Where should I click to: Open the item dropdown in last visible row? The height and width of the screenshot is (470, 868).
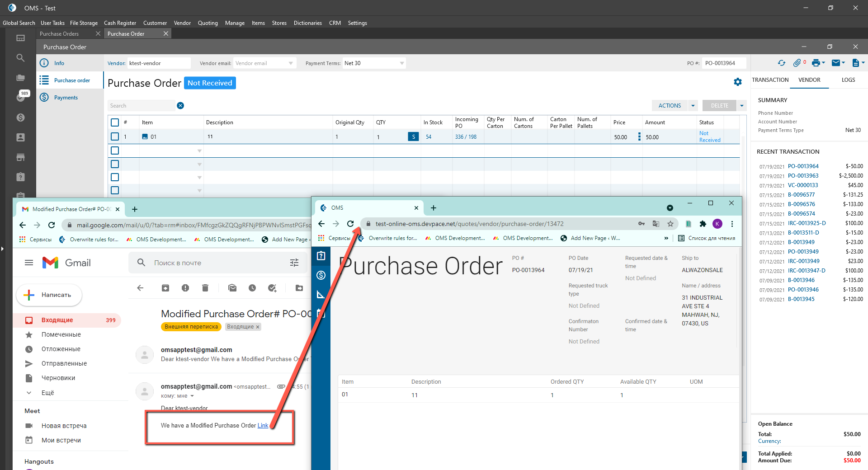pyautogui.click(x=199, y=191)
